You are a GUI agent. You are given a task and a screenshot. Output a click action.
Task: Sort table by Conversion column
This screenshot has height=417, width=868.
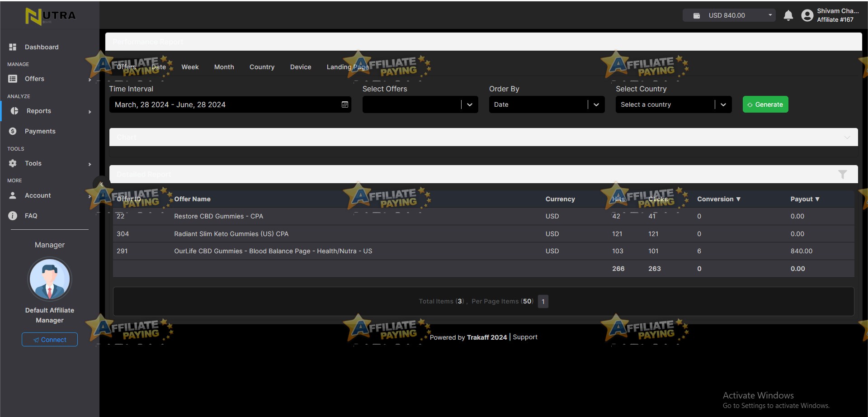[719, 199]
